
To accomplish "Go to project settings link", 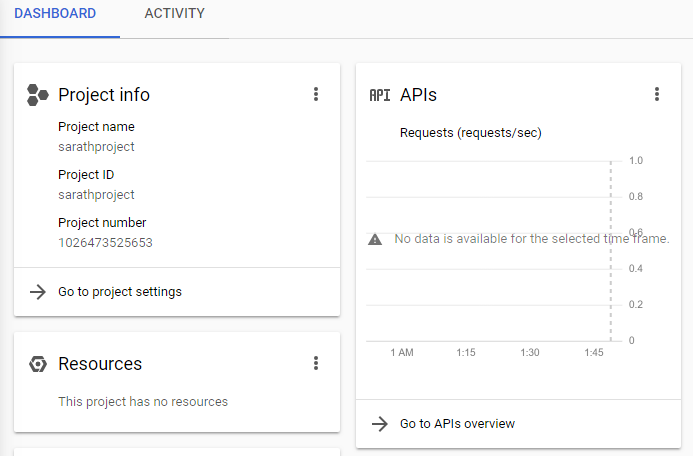I will coord(120,292).
